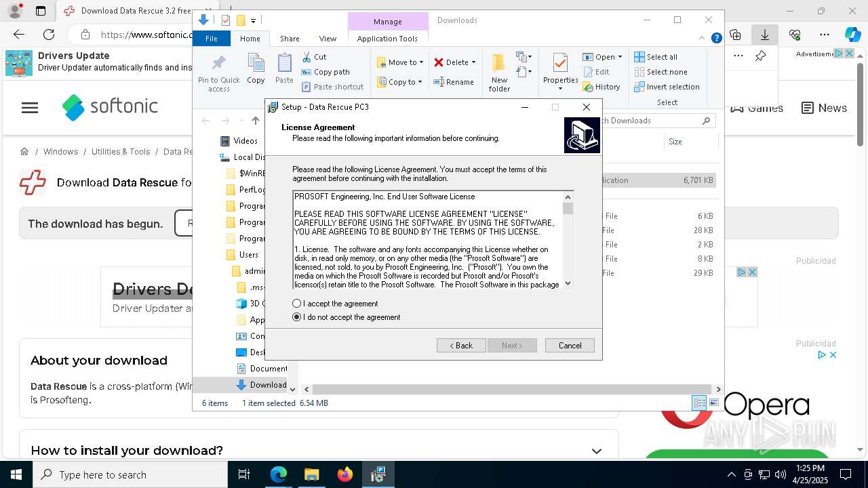
Task: Click Select none in ribbon
Action: [660, 72]
